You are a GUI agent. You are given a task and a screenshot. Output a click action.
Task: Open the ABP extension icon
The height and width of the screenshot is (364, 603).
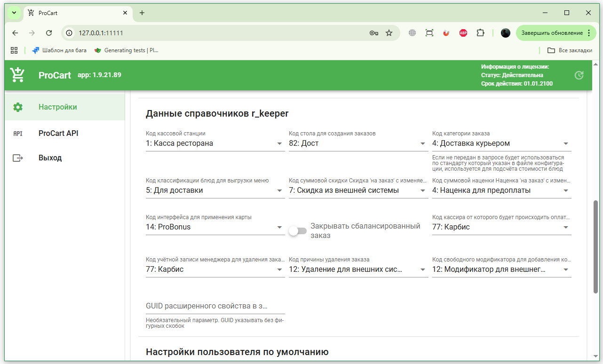coord(463,33)
